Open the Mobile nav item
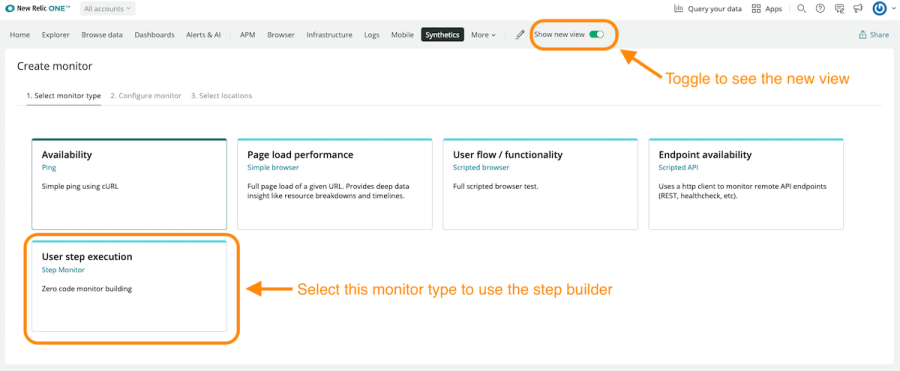 click(402, 34)
